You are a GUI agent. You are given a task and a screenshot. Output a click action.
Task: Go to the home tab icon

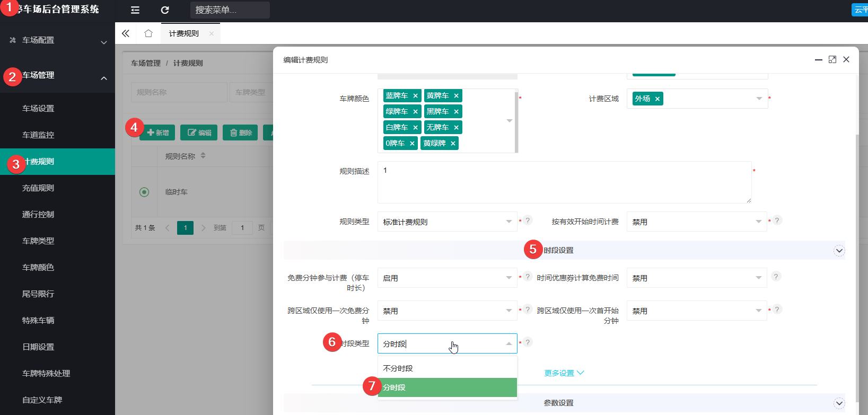pyautogui.click(x=148, y=33)
